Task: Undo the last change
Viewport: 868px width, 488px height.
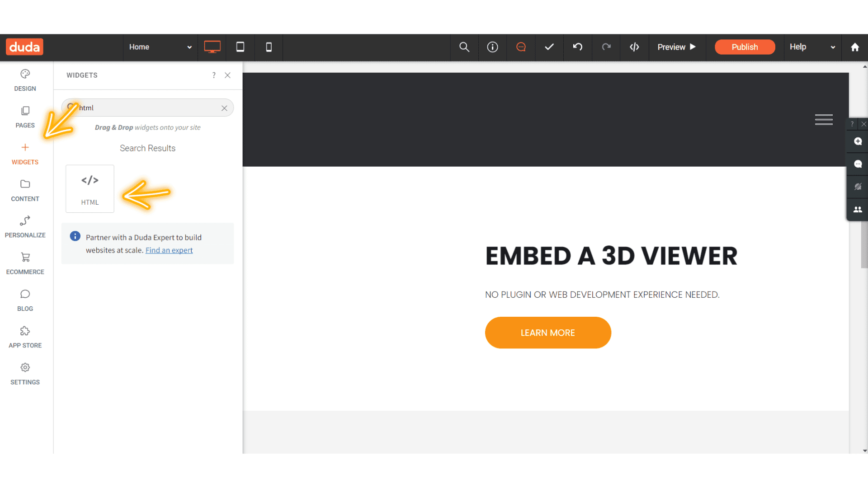Action: [577, 47]
